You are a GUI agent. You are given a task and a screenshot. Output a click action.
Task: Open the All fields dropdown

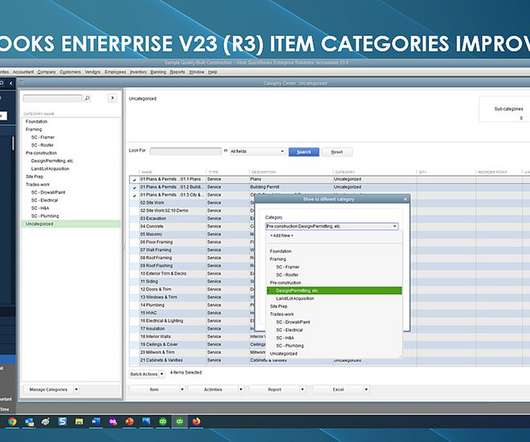pyautogui.click(x=257, y=151)
